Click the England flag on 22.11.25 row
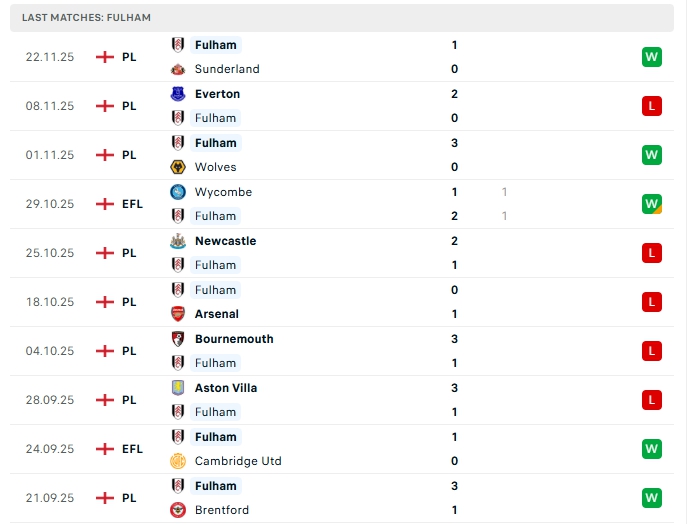687x524 pixels. click(104, 57)
